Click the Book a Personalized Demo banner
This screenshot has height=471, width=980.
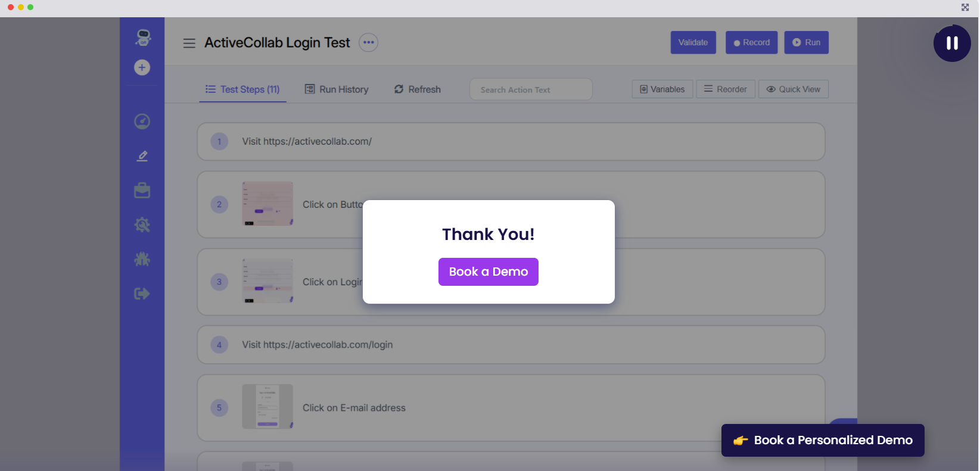point(822,440)
